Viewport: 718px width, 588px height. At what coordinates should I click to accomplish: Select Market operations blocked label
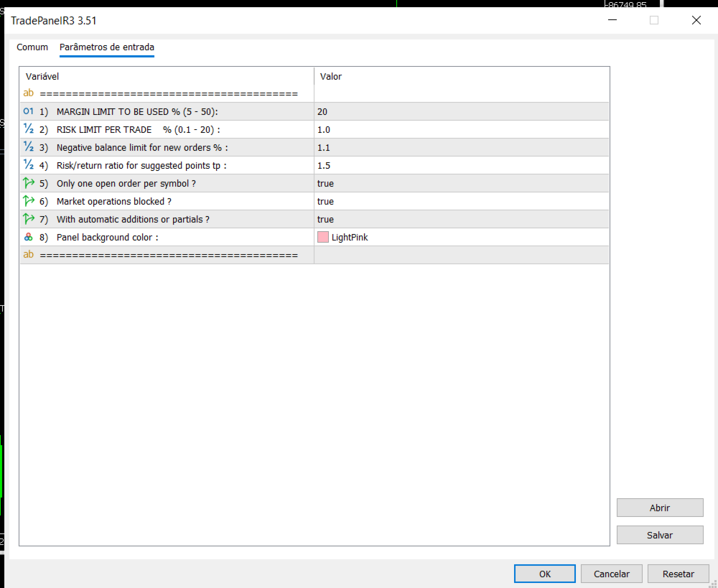(114, 201)
